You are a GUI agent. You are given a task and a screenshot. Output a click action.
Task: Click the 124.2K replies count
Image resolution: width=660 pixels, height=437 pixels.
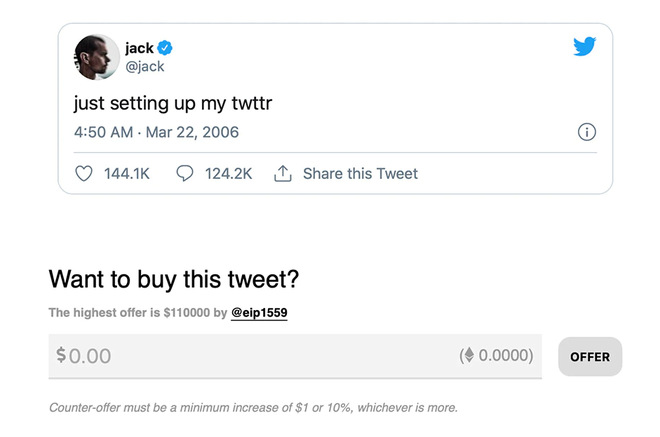tap(229, 174)
